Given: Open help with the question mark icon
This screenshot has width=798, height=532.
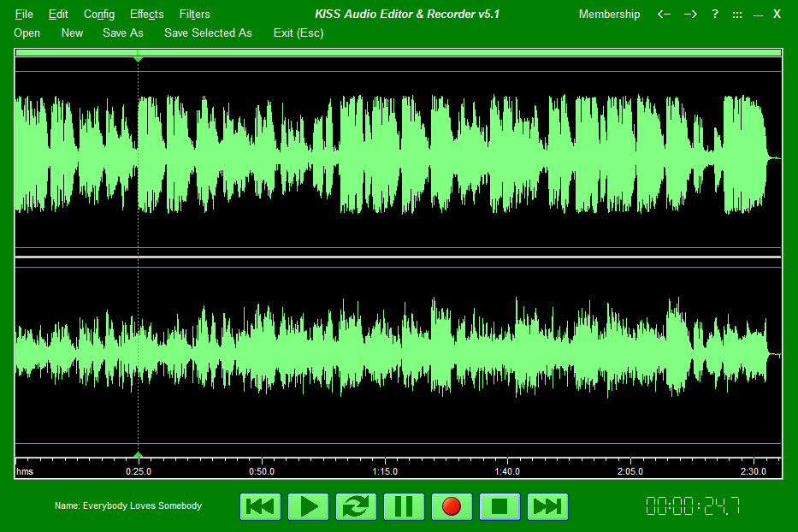Looking at the screenshot, I should click(x=715, y=14).
